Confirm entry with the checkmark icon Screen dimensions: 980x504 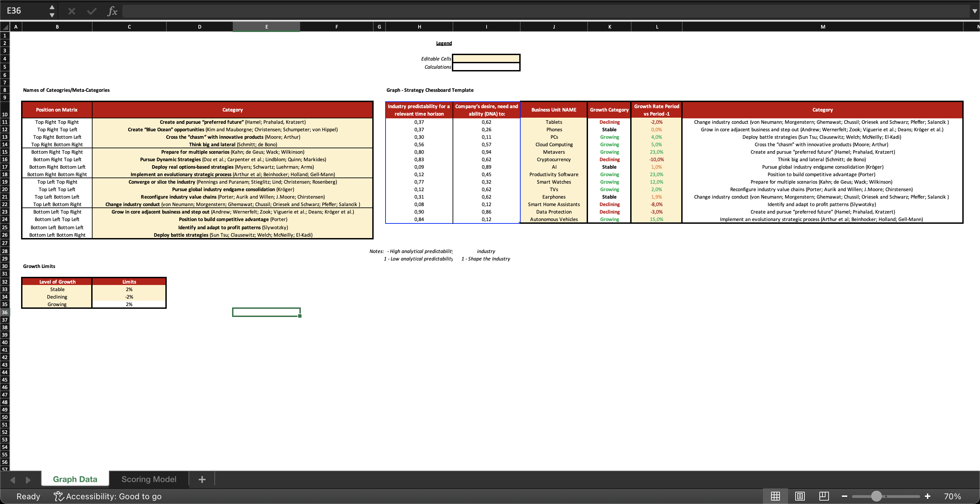(x=92, y=11)
